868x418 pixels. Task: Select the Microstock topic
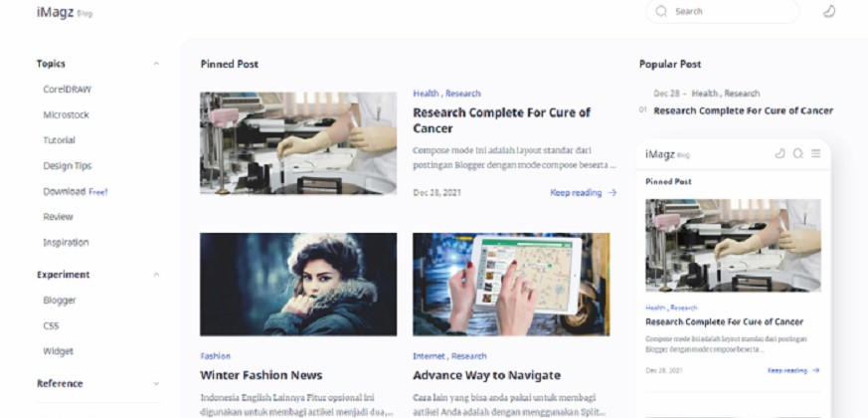[x=66, y=114]
